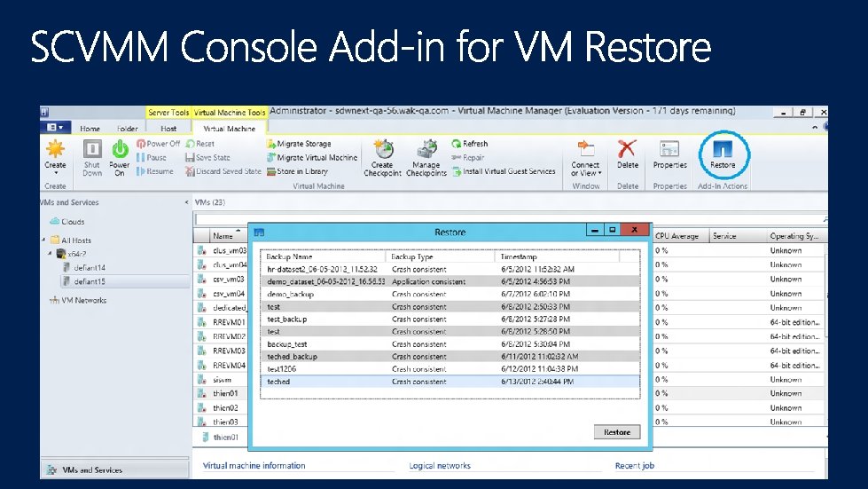Click Reset in the ribbon

pyautogui.click(x=199, y=144)
